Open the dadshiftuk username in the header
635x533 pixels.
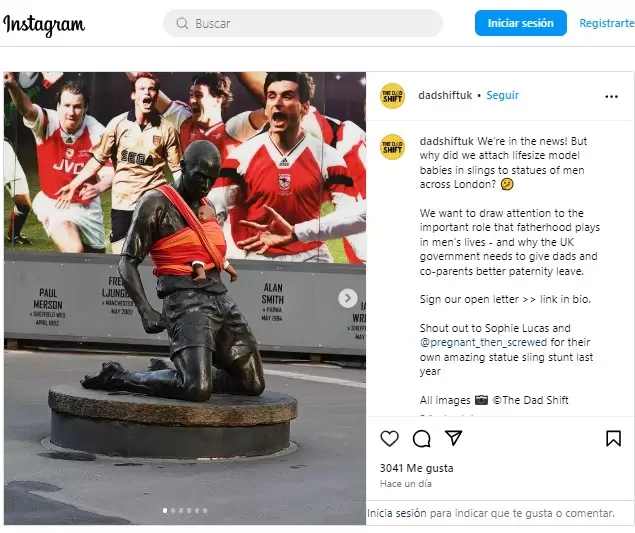coord(445,95)
